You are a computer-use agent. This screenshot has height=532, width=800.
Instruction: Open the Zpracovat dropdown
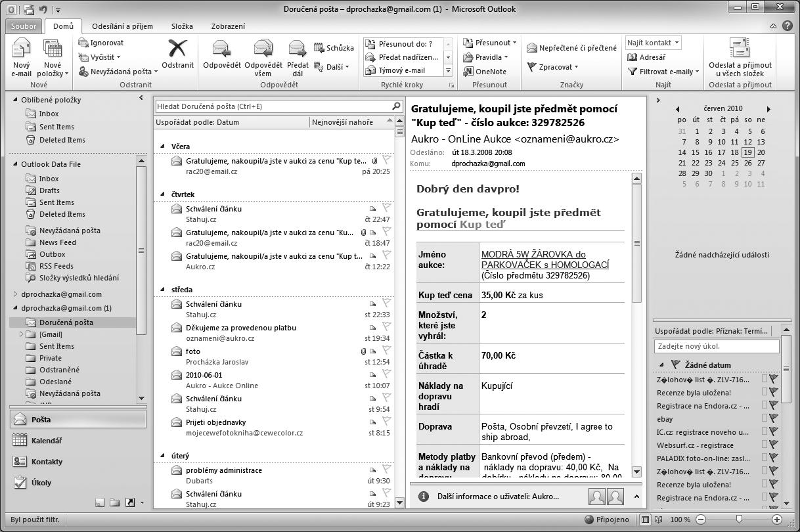click(553, 66)
